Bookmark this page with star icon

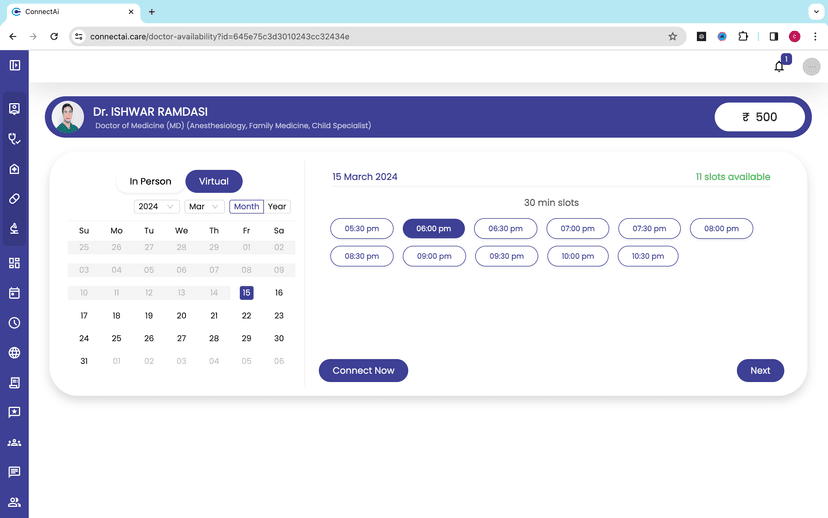(x=673, y=36)
